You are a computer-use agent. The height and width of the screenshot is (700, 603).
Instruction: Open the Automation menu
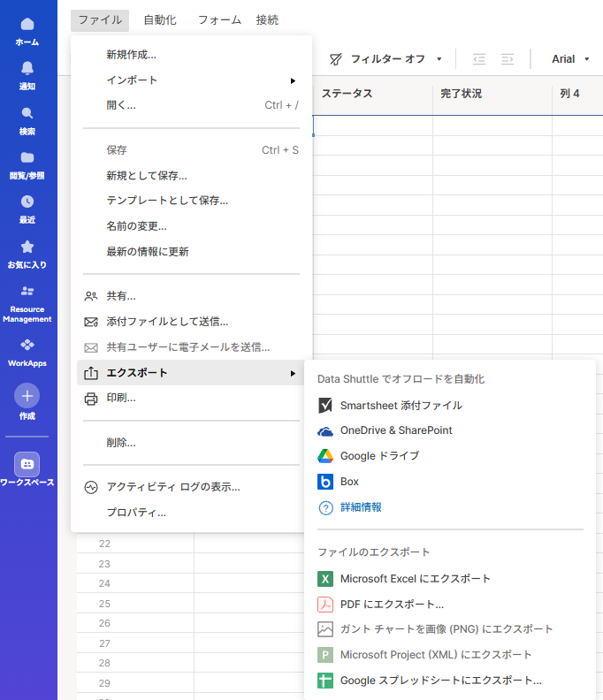point(160,20)
